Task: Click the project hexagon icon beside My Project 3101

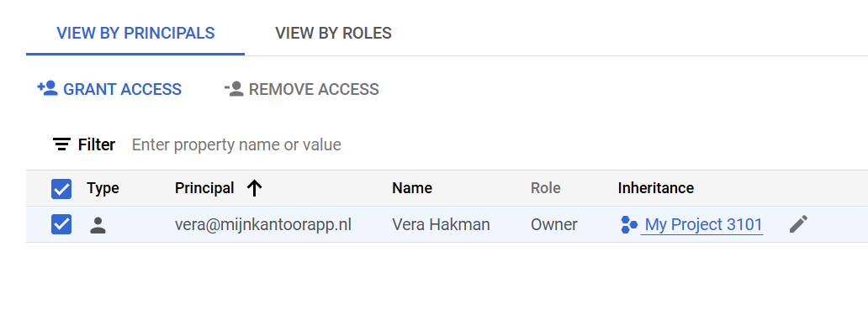Action: pyautogui.click(x=629, y=225)
